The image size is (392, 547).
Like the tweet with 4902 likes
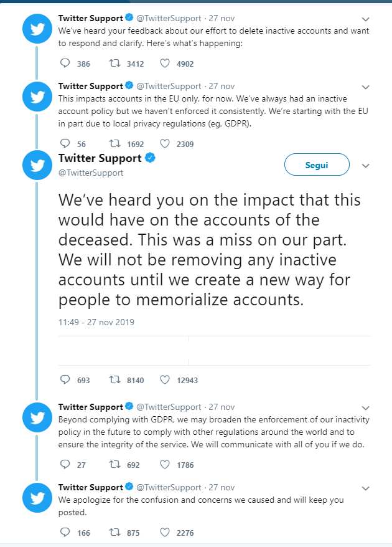coord(165,64)
